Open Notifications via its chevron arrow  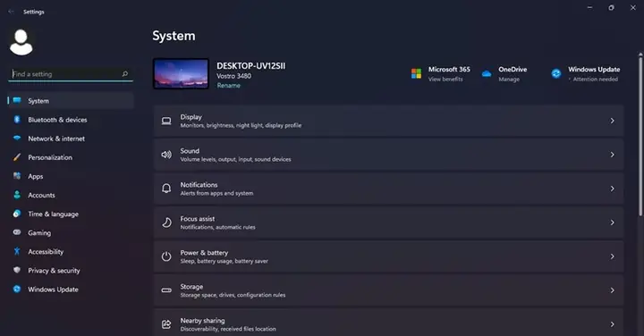(612, 189)
